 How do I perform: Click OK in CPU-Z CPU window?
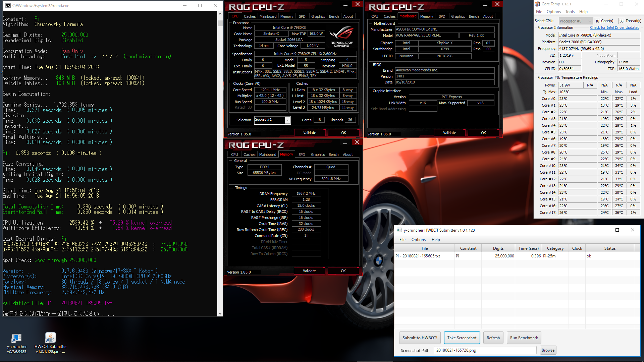point(343,133)
